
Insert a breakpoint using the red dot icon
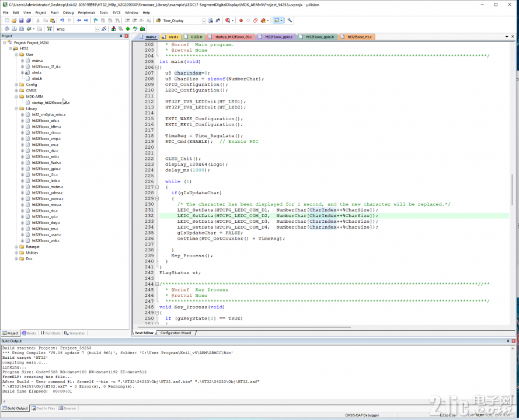click(x=241, y=20)
